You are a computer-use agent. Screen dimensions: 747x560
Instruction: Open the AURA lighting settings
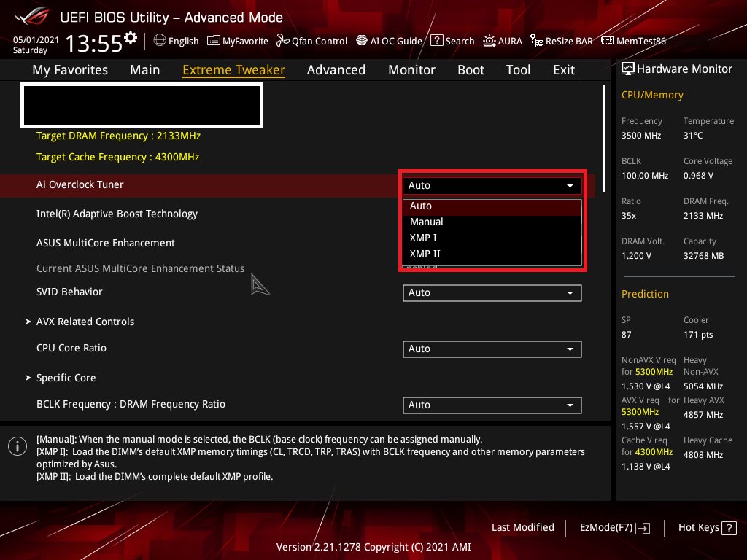[503, 41]
